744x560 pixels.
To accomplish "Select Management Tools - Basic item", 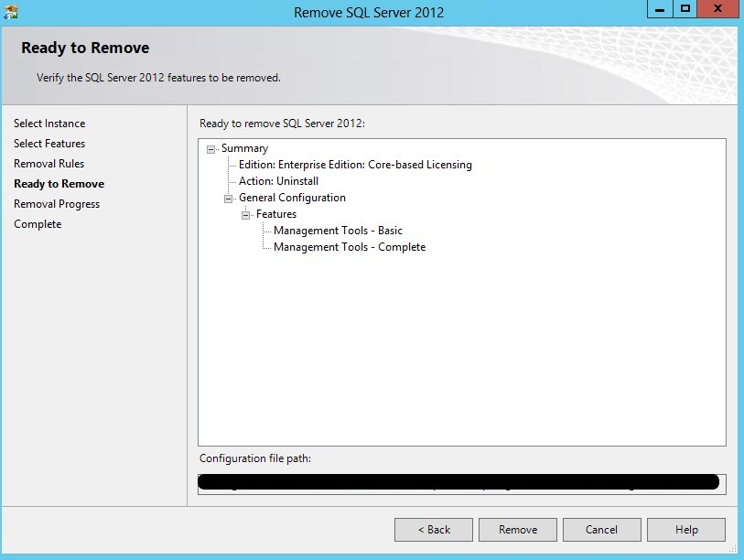I will point(338,231).
